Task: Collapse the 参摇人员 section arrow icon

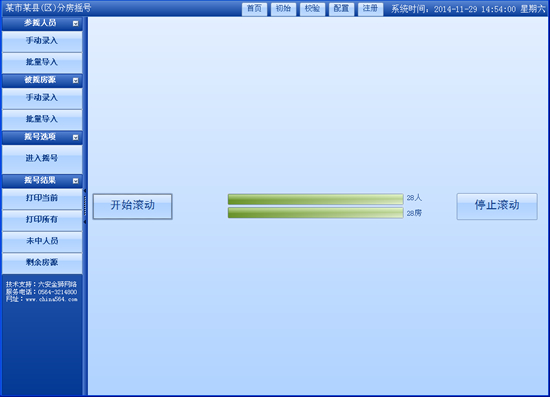Action: click(x=75, y=23)
